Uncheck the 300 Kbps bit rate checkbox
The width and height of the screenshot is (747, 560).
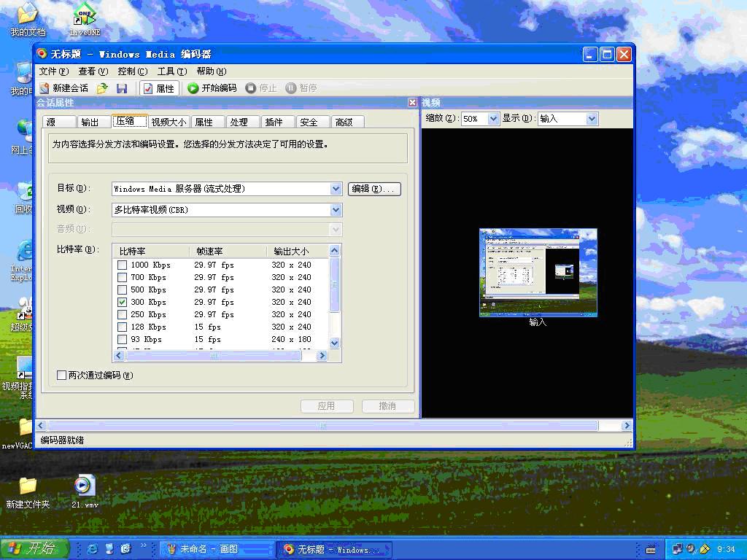[123, 302]
